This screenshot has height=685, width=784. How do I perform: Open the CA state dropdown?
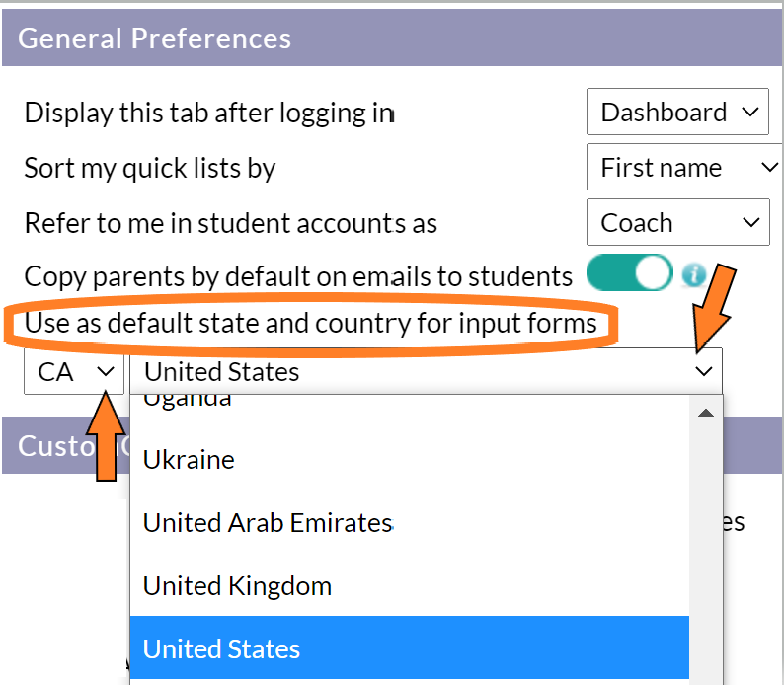[x=74, y=372]
